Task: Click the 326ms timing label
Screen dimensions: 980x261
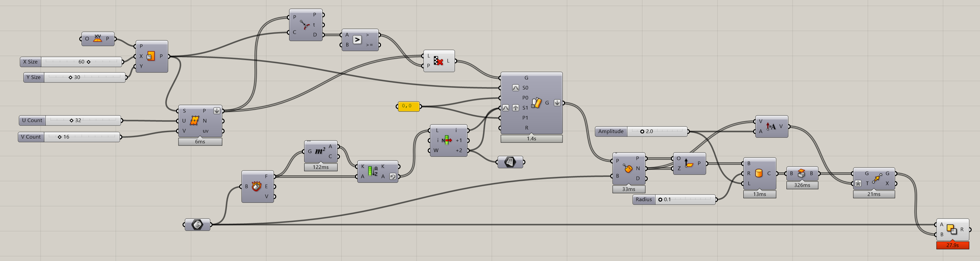Action: [x=802, y=185]
